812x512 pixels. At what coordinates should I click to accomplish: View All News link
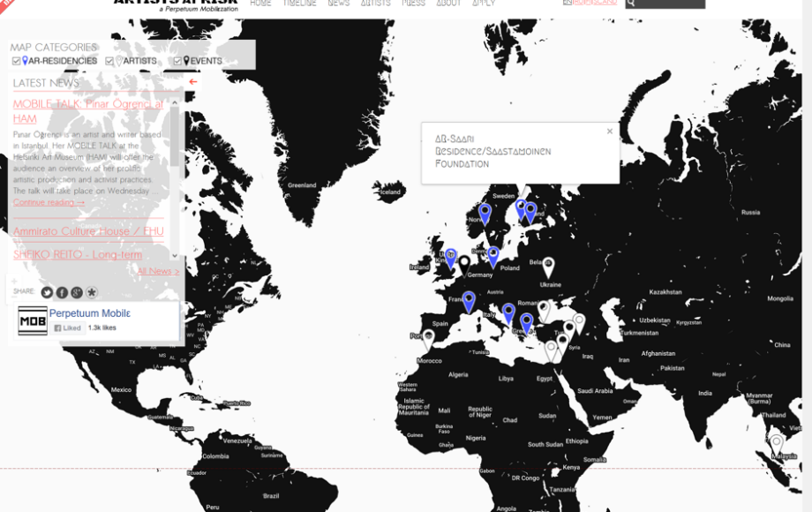(158, 271)
